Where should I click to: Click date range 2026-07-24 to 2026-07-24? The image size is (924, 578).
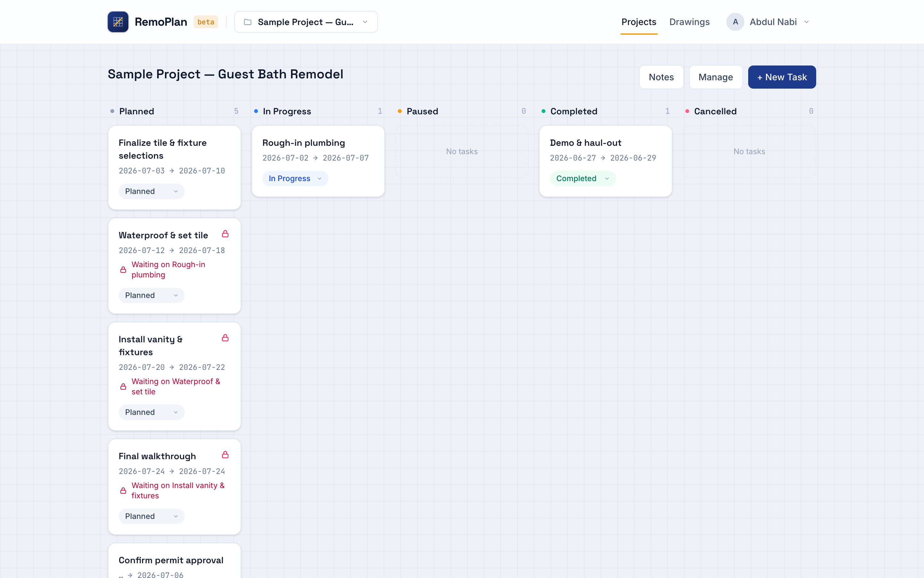point(172,472)
